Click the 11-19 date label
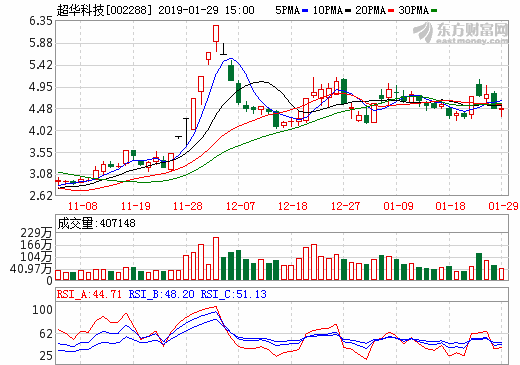This screenshot has height=365, width=520. point(135,206)
